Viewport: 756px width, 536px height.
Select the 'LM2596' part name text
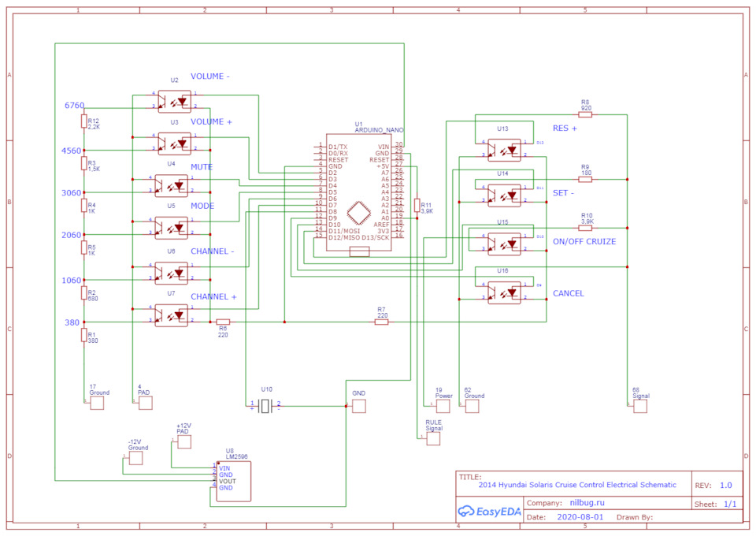(237, 456)
